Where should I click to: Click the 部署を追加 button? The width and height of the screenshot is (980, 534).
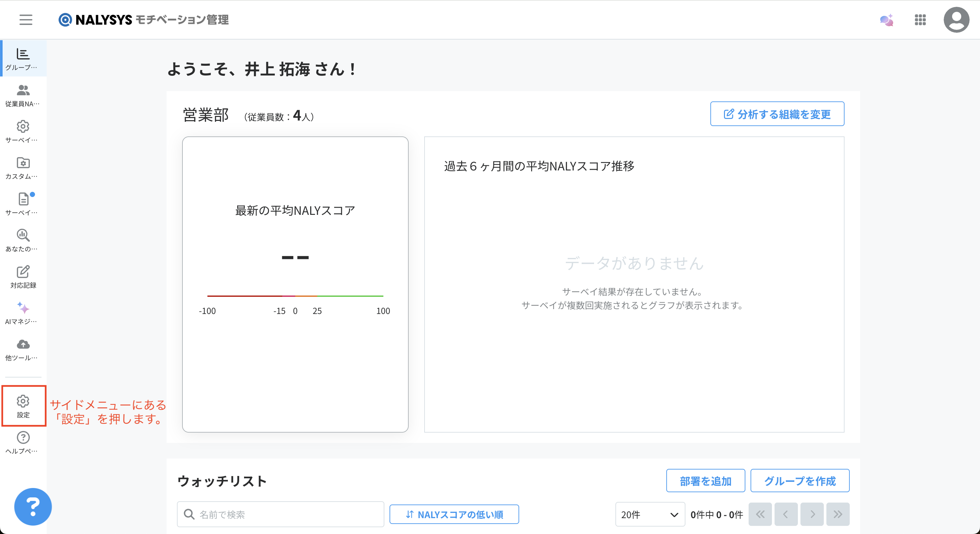pyautogui.click(x=705, y=481)
